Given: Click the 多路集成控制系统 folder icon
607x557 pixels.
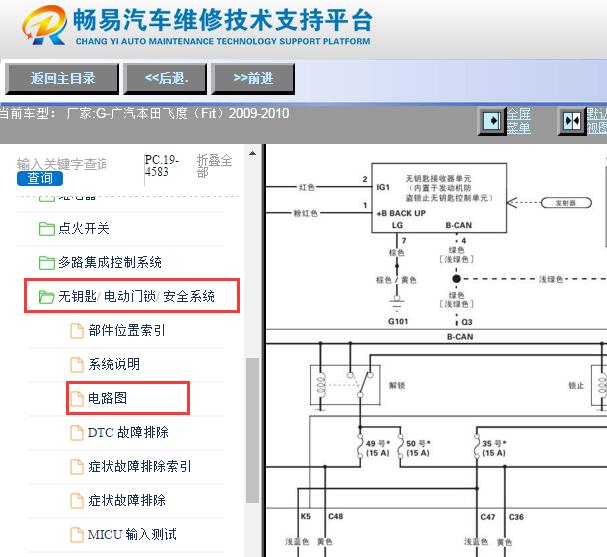Looking at the screenshot, I should tap(46, 263).
